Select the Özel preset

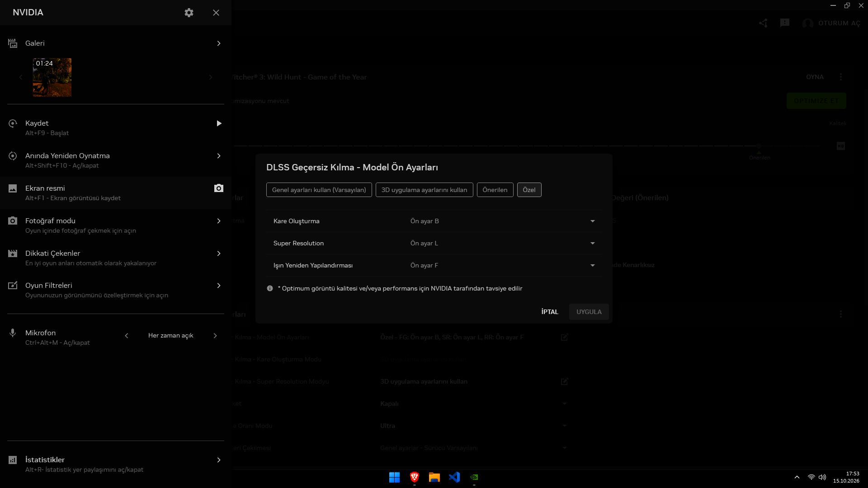(x=529, y=190)
